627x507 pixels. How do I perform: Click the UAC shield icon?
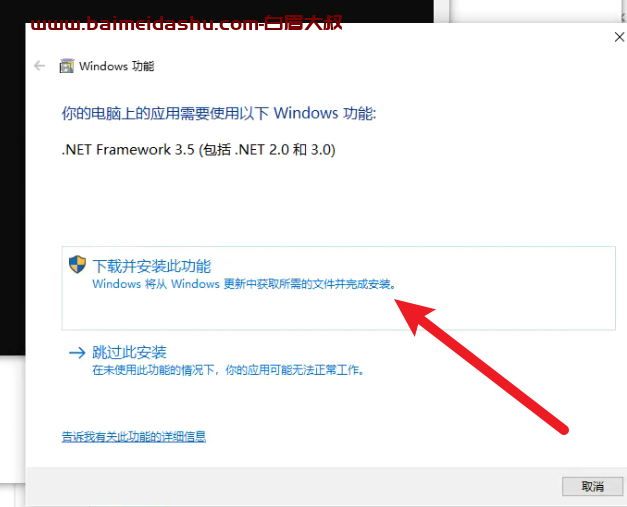[x=77, y=264]
